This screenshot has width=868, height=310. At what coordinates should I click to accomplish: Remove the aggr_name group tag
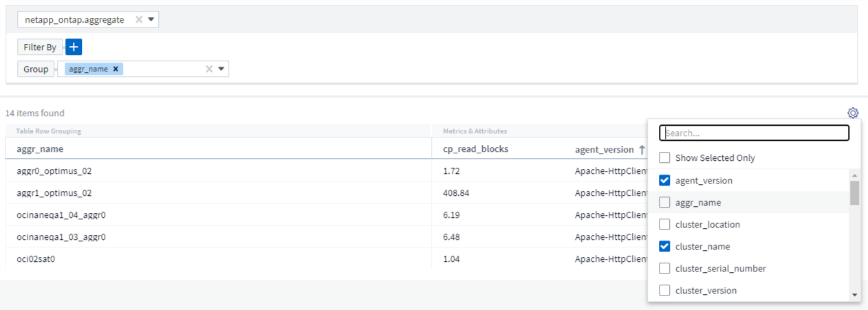[116, 69]
